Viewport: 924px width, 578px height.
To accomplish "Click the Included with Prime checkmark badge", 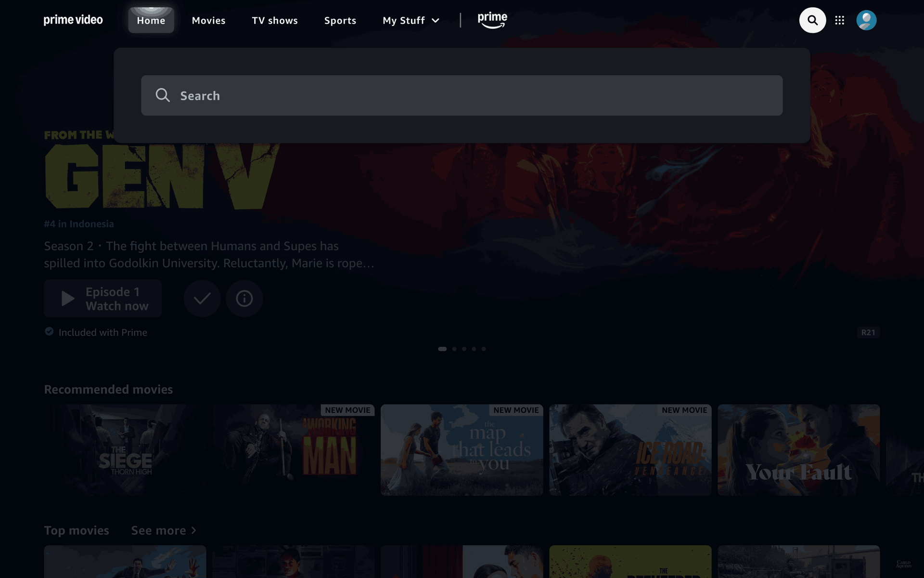I will coord(49,331).
